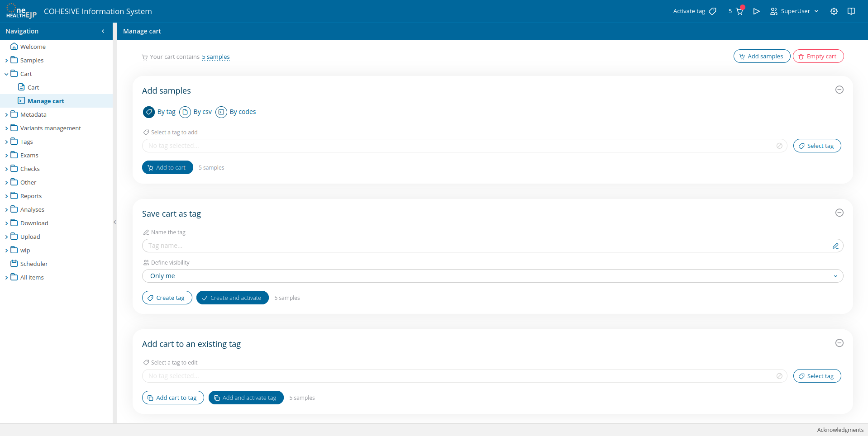Open the Define visibility dropdown
The height and width of the screenshot is (436, 868).
tap(492, 276)
